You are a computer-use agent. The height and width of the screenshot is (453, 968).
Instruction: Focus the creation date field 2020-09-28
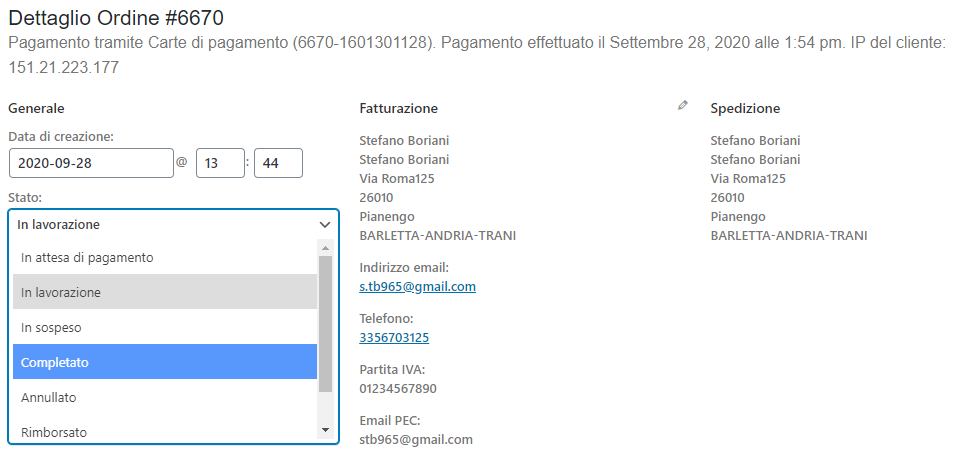pyautogui.click(x=91, y=163)
